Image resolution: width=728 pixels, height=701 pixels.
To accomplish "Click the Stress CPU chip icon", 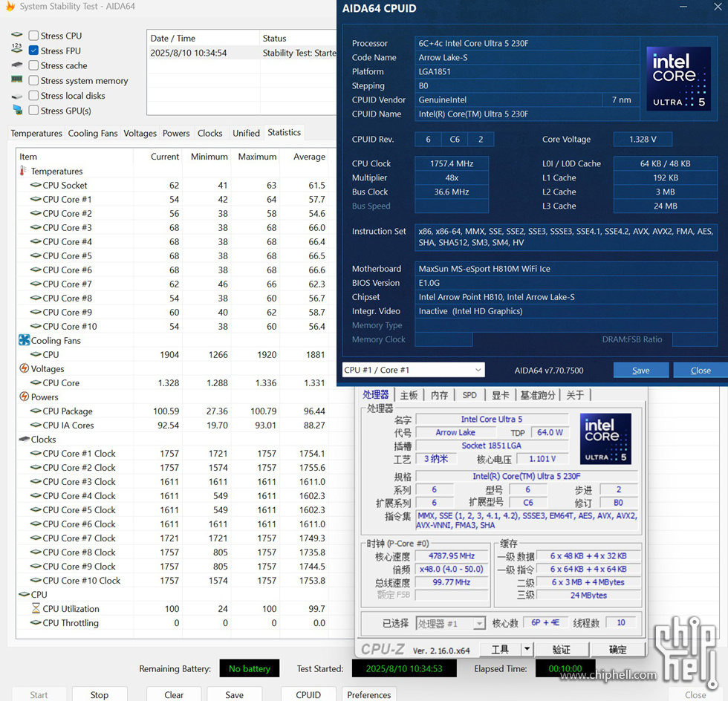I will (16, 35).
